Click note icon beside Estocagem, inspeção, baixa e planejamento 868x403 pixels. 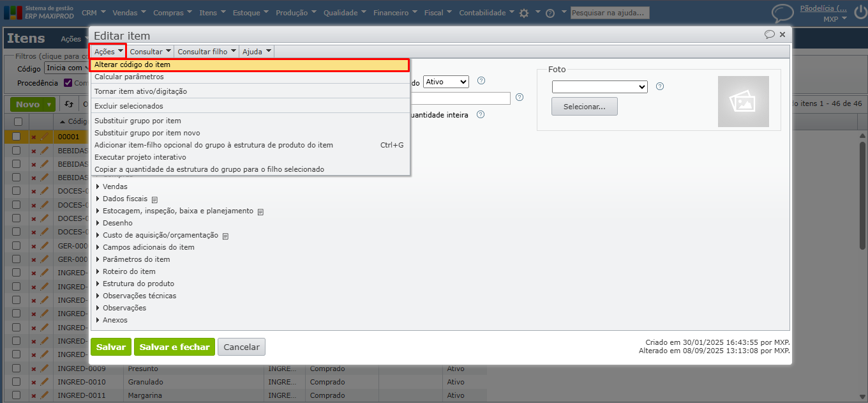click(x=260, y=211)
